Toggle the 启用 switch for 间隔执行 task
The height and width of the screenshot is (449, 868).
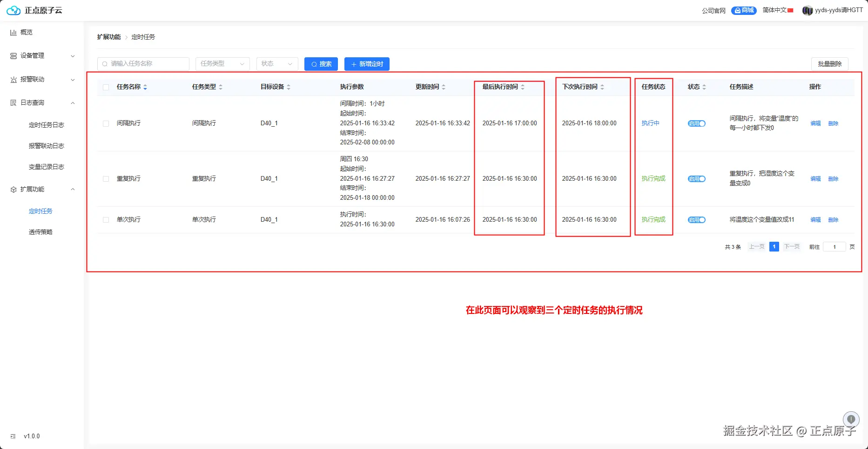click(x=697, y=123)
